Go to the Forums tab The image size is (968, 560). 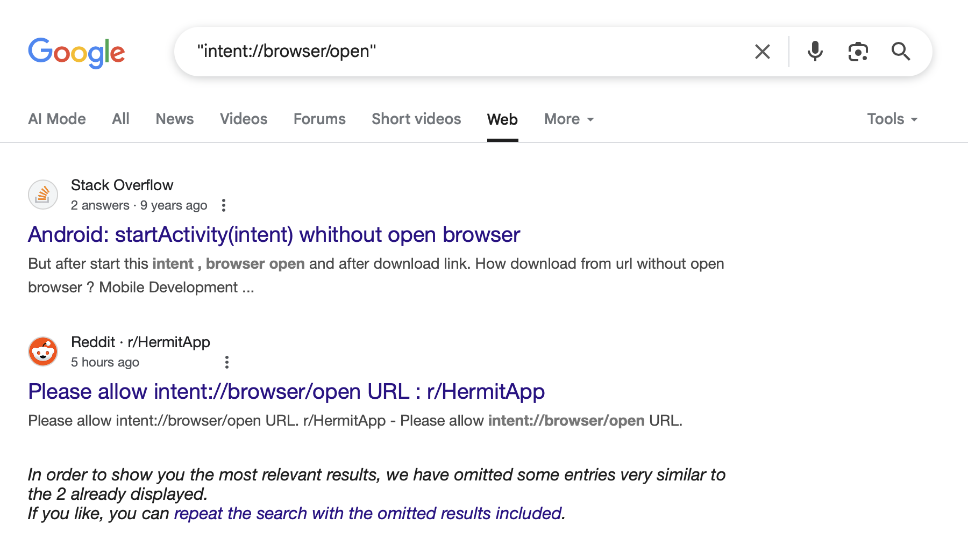pyautogui.click(x=319, y=119)
